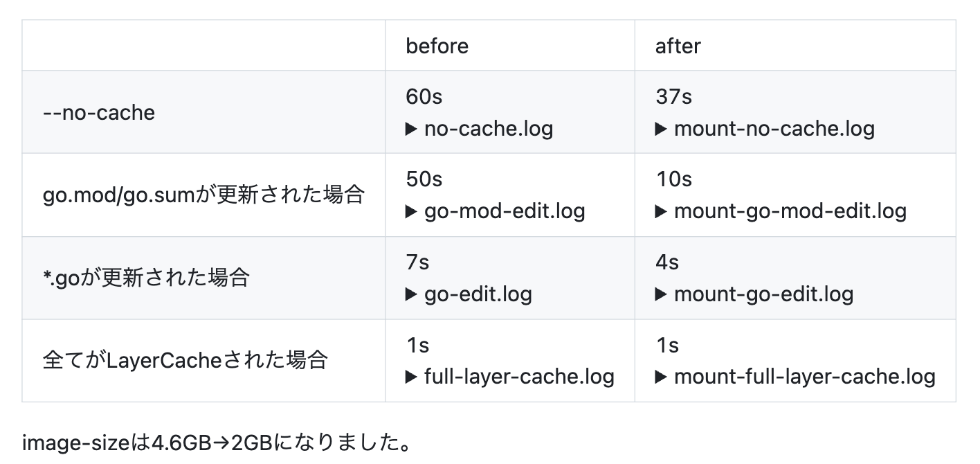The image size is (980, 464).
Task: Click the "before" column header
Action: click(x=437, y=46)
